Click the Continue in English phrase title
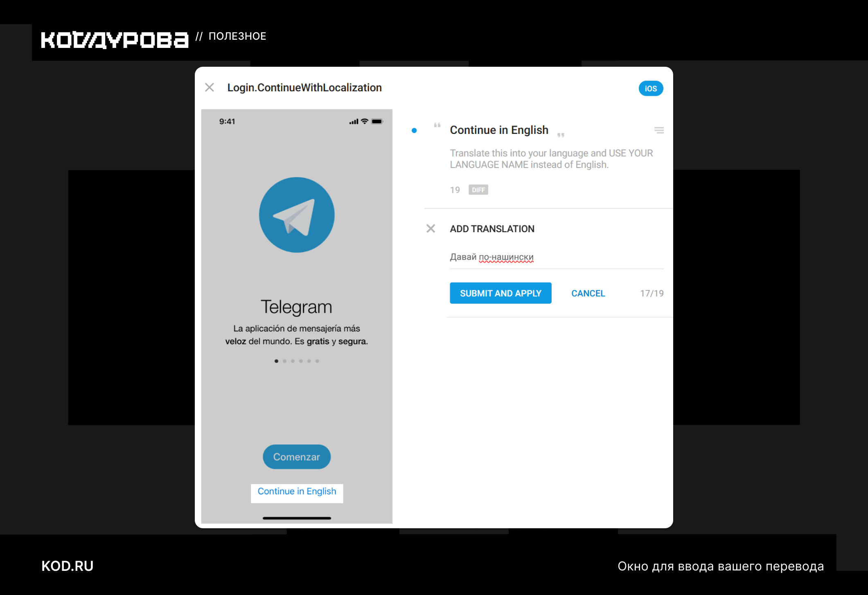Image resolution: width=868 pixels, height=595 pixels. 499,130
